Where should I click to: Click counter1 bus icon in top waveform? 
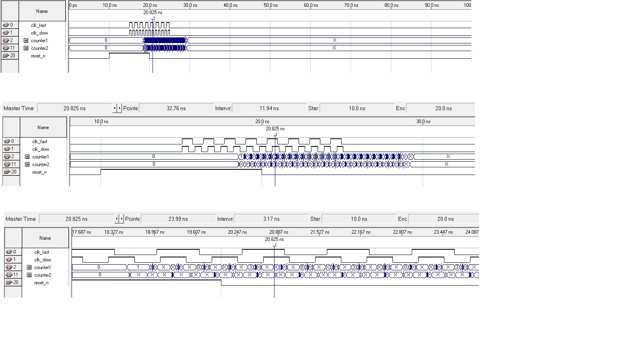point(6,40)
